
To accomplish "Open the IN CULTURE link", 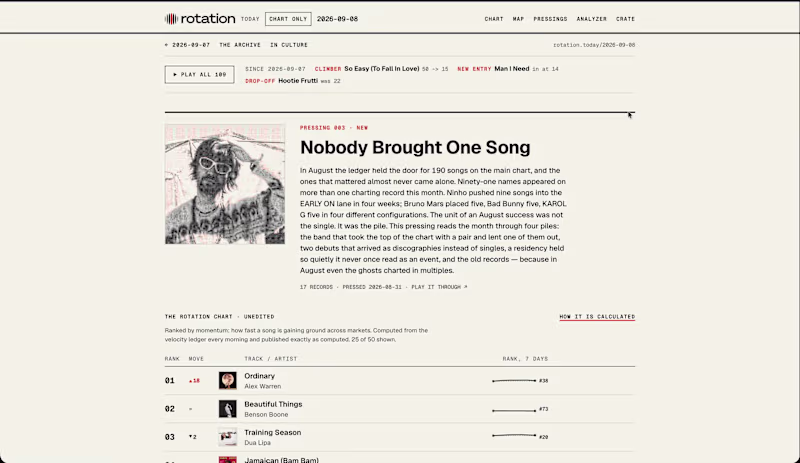I will 289,45.
